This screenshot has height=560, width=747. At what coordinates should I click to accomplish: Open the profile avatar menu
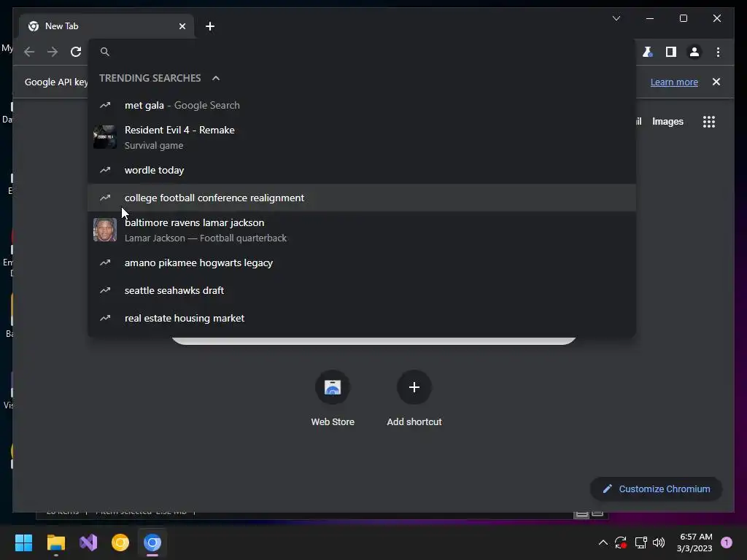(694, 52)
